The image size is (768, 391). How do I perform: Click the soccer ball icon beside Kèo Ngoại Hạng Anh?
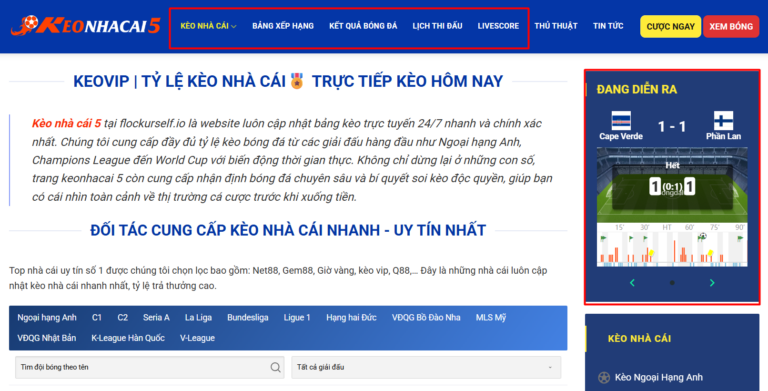pyautogui.click(x=603, y=377)
